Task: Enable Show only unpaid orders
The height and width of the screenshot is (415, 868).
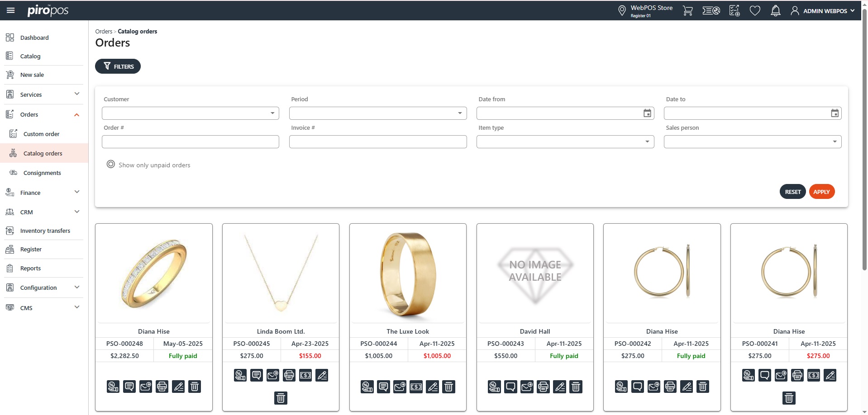Action: tap(111, 165)
